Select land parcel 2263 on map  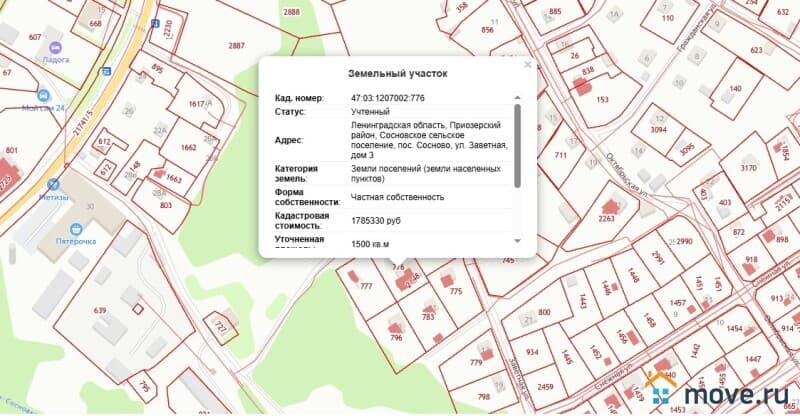point(607,219)
